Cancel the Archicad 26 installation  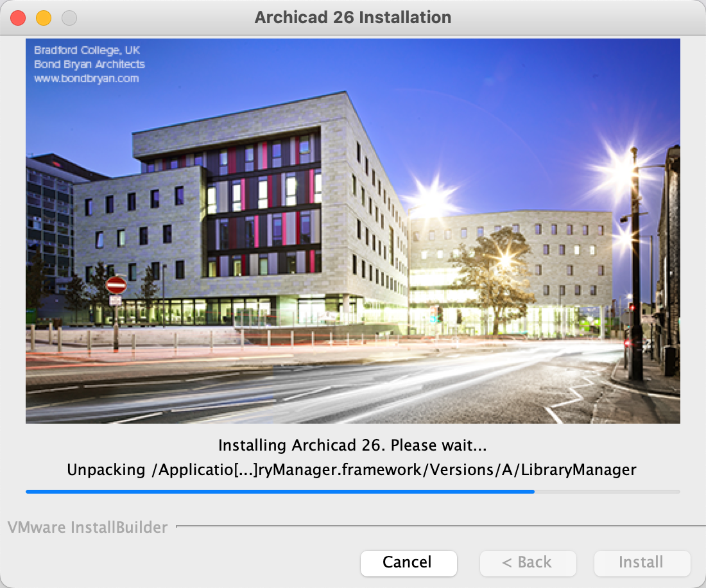(x=408, y=563)
